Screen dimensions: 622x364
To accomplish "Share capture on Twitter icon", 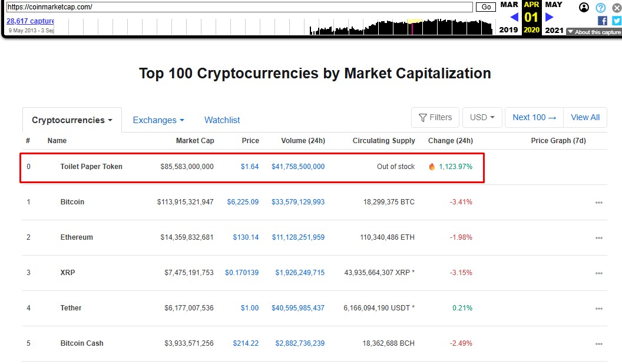I will [617, 21].
